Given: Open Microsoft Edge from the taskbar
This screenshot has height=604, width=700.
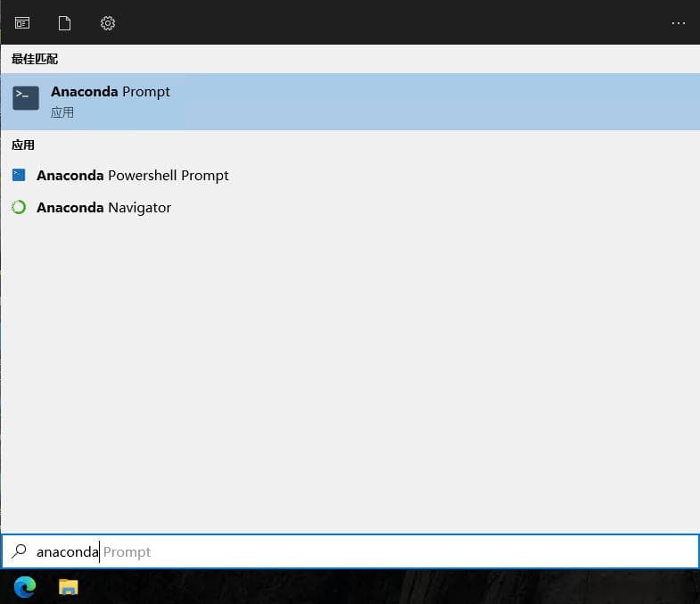Looking at the screenshot, I should pyautogui.click(x=25, y=586).
